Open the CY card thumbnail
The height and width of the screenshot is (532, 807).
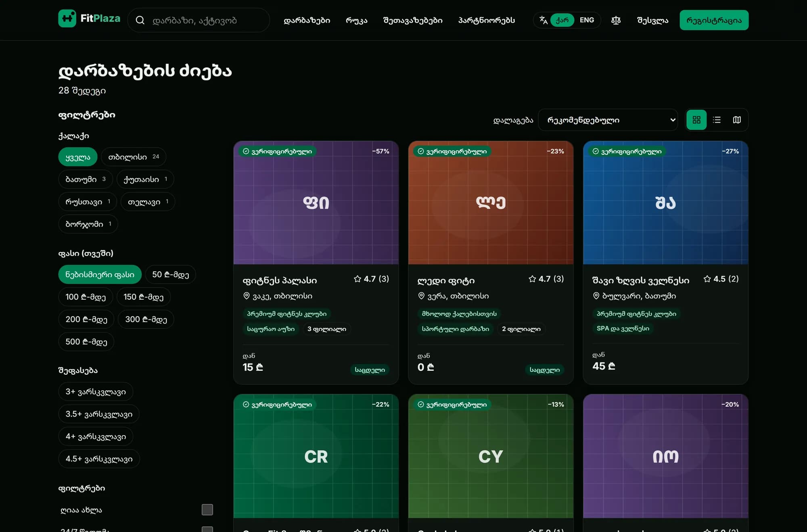click(491, 456)
